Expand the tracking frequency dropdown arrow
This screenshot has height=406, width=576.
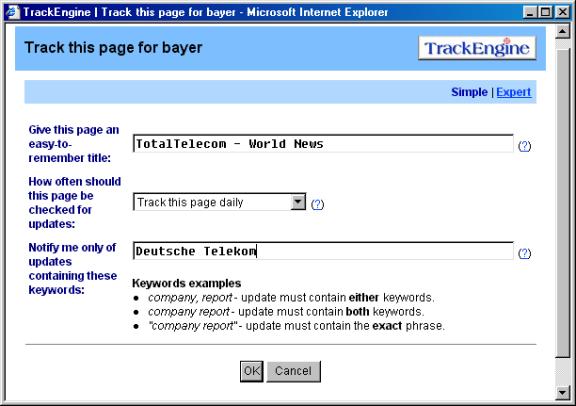[x=298, y=202]
